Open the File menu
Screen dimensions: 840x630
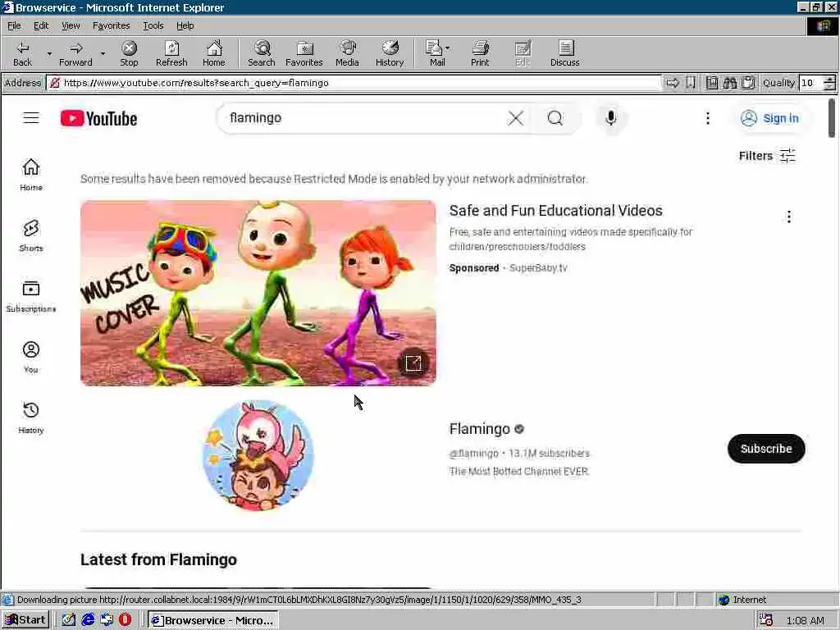tap(14, 25)
